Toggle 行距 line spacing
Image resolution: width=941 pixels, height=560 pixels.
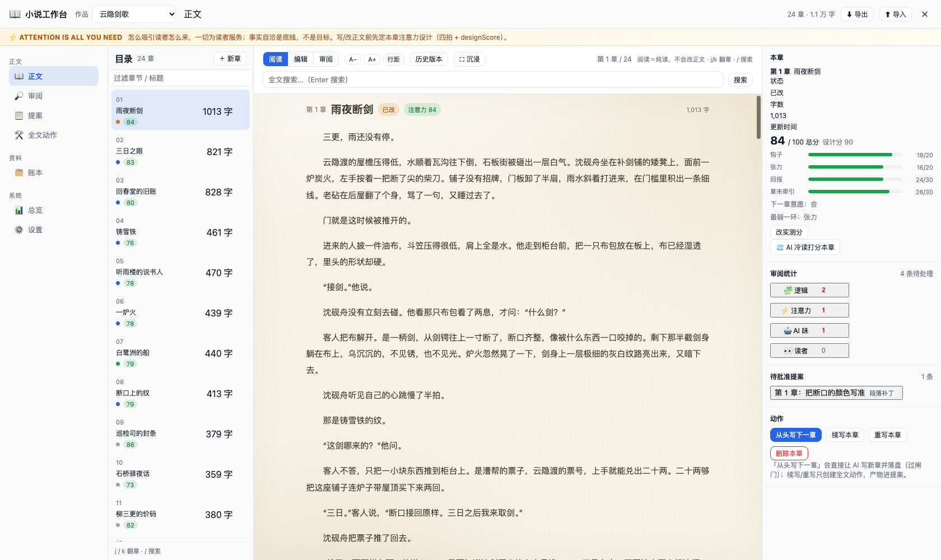click(x=394, y=59)
